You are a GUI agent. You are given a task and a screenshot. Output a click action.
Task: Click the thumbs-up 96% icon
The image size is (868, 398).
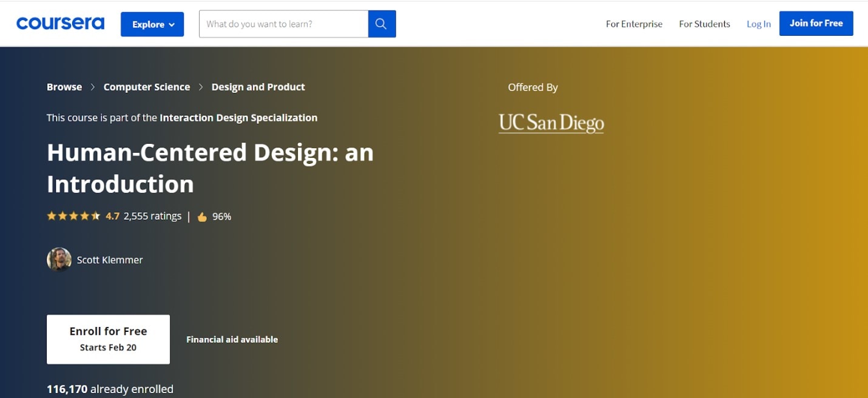(x=202, y=217)
